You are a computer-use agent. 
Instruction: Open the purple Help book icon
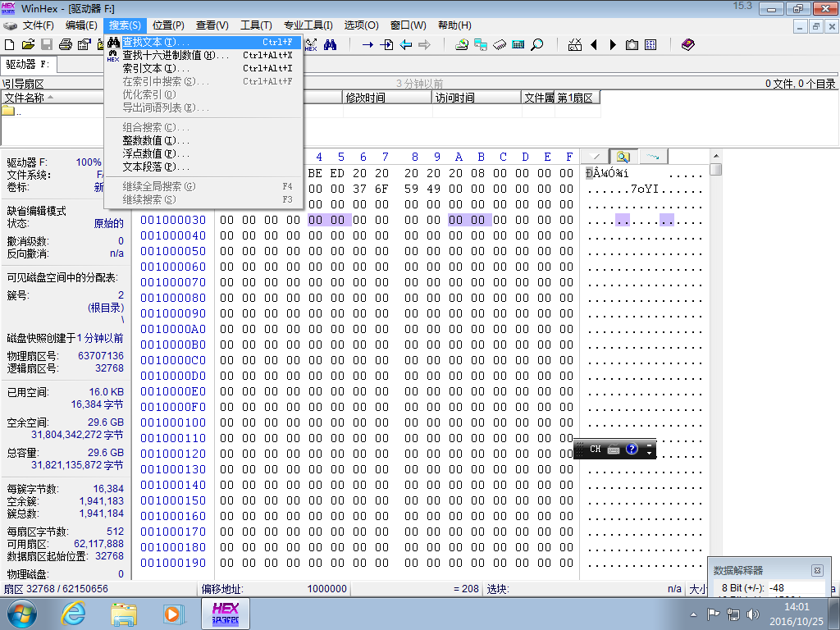[688, 44]
